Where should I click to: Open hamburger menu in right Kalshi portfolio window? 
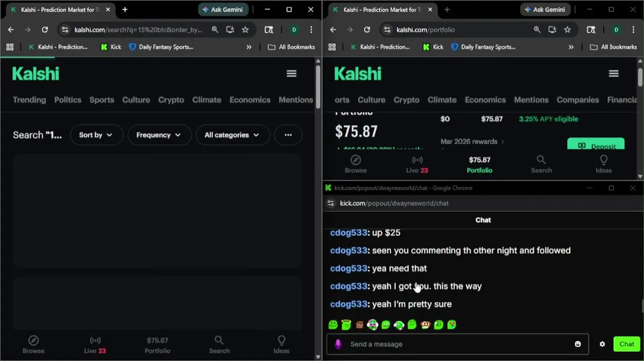click(613, 74)
